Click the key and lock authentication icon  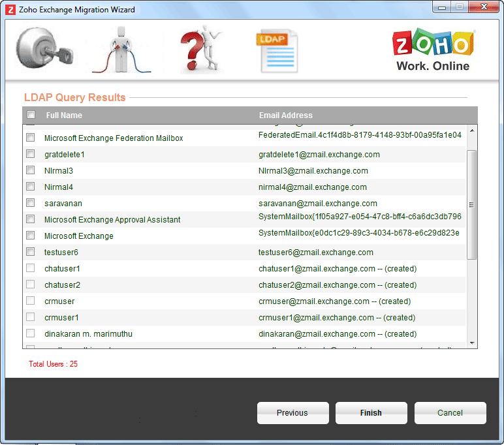coord(44,50)
